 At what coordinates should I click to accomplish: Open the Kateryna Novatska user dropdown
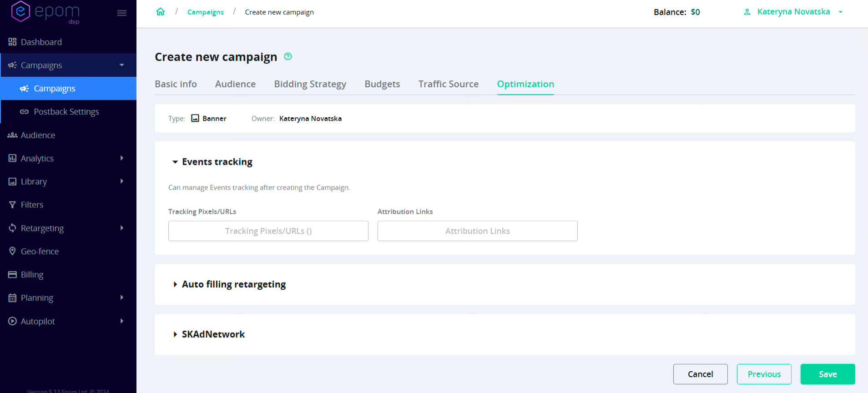[793, 12]
